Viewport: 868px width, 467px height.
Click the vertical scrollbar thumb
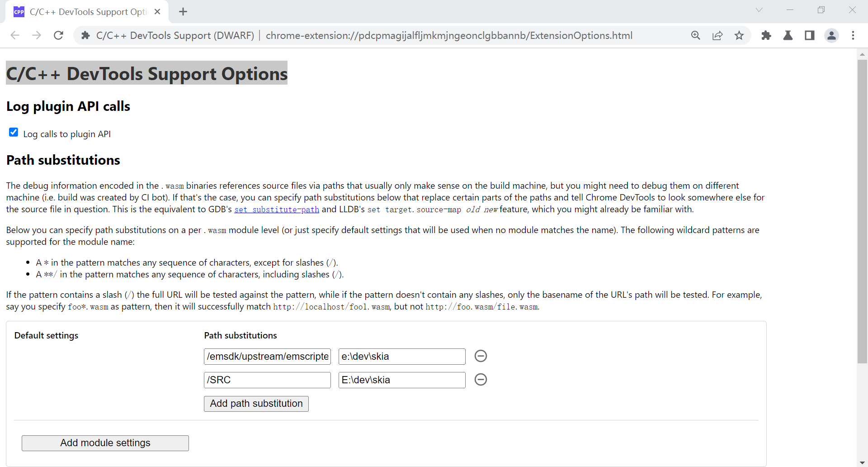pyautogui.click(x=862, y=211)
